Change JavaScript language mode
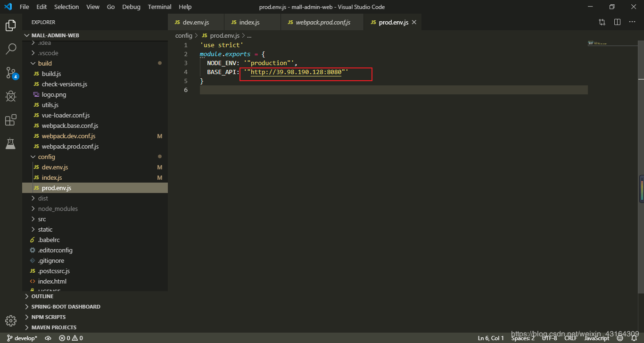644x343 pixels. (x=597, y=338)
